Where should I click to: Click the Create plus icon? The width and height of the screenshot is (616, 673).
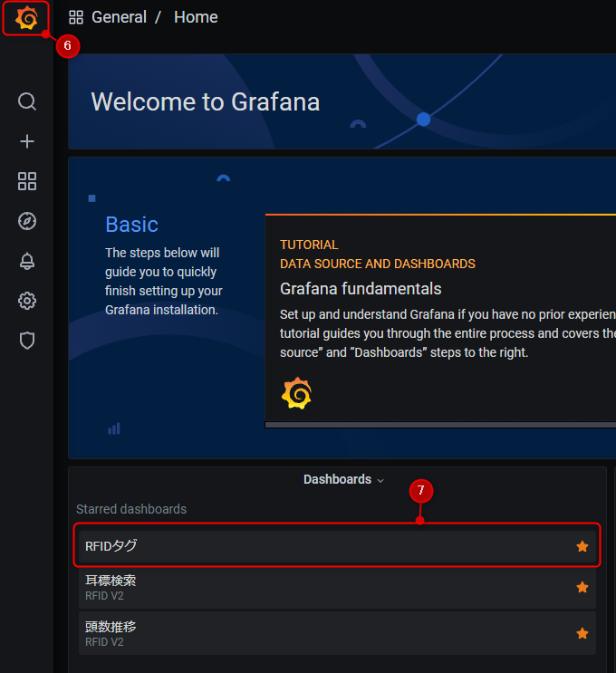click(x=27, y=141)
